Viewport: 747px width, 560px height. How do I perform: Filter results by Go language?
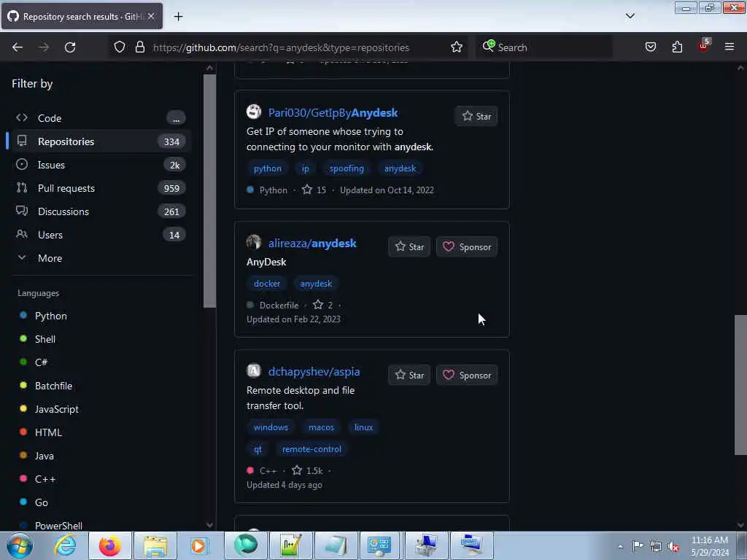pos(41,502)
